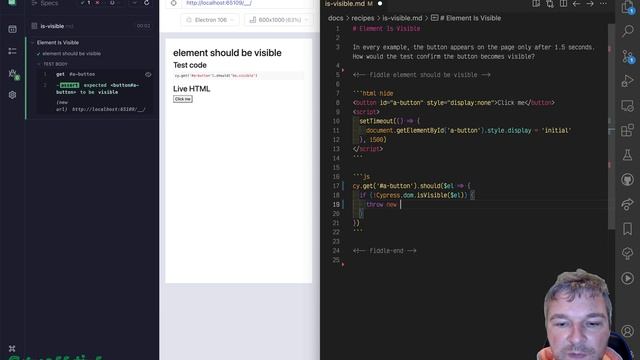Click the editor vertical scrollbar
640x360 pixels.
click(611, 127)
